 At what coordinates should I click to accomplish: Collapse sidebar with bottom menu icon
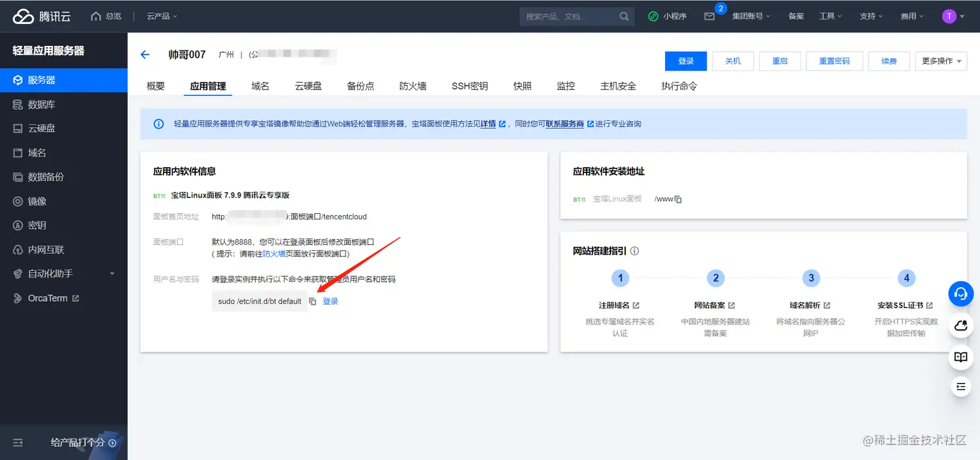[18, 443]
